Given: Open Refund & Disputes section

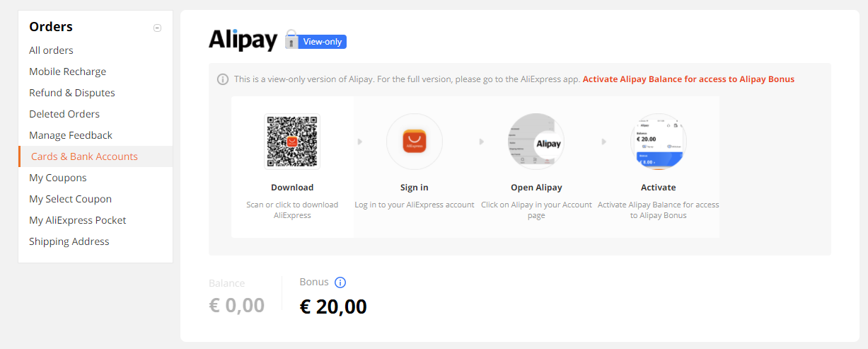Looking at the screenshot, I should (72, 93).
